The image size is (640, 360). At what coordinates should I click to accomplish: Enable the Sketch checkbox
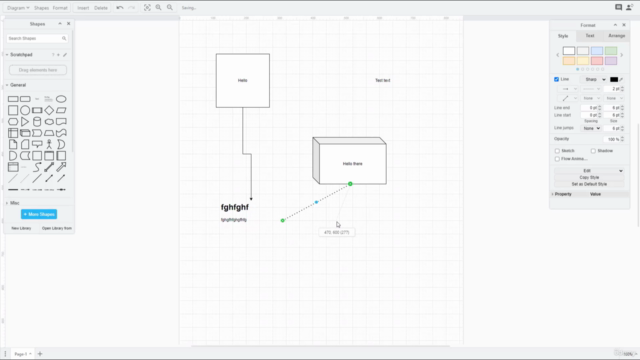(557, 151)
